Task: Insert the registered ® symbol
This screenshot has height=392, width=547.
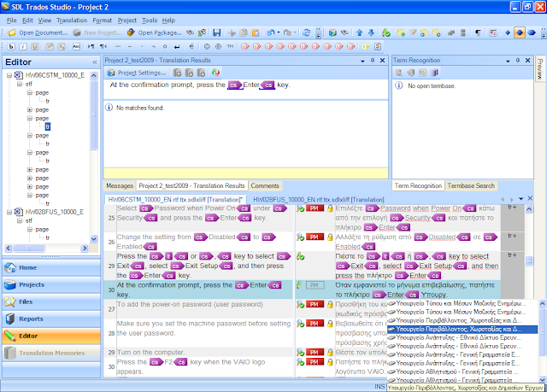Action: click(x=219, y=46)
